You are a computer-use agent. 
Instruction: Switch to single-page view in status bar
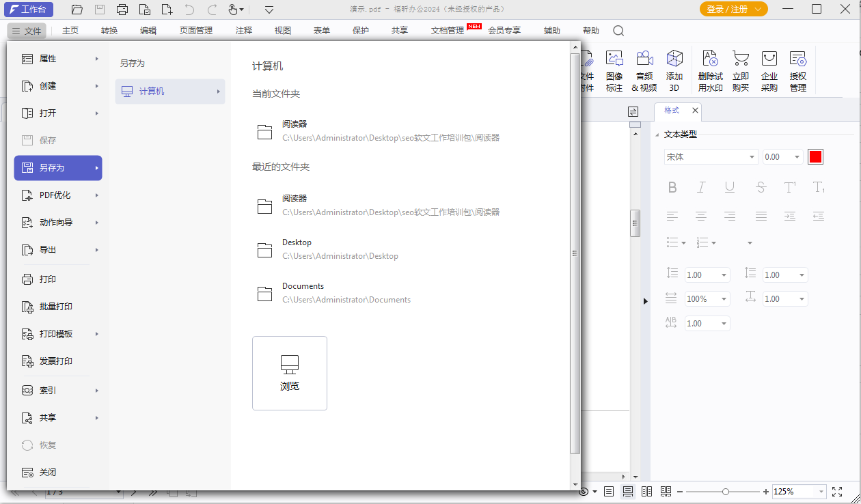click(608, 491)
